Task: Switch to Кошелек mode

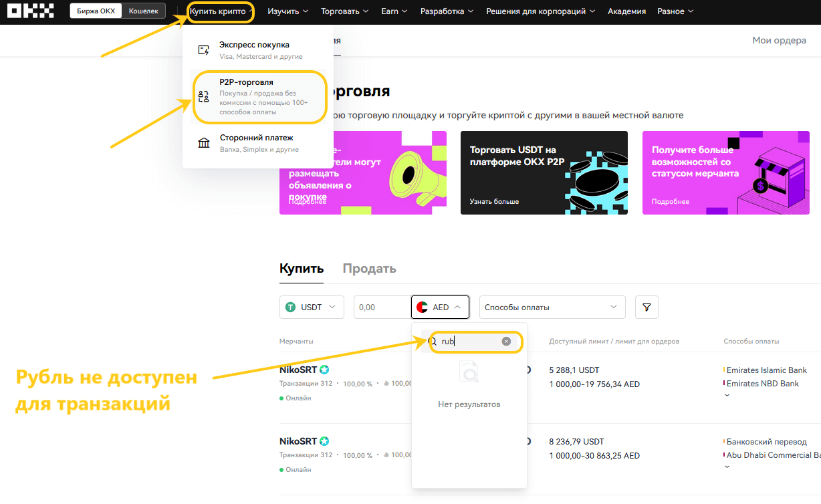Action: [144, 11]
